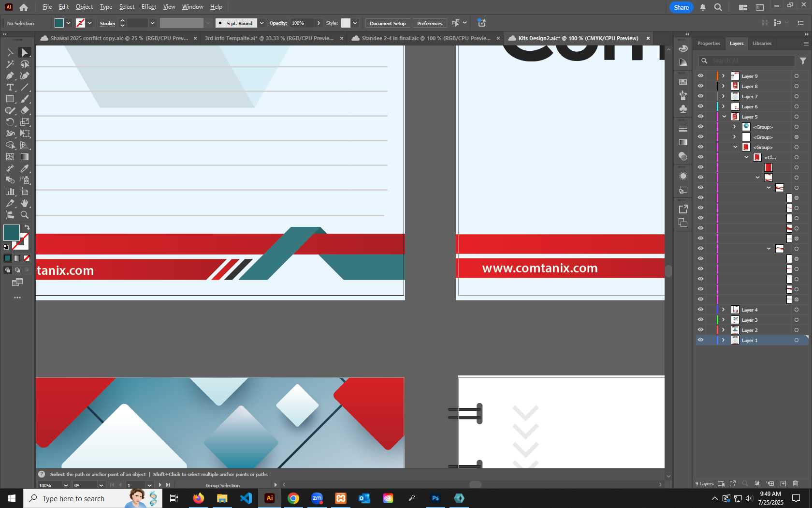
Task: Click the Swap Fill and Stroke icon
Action: (27, 227)
